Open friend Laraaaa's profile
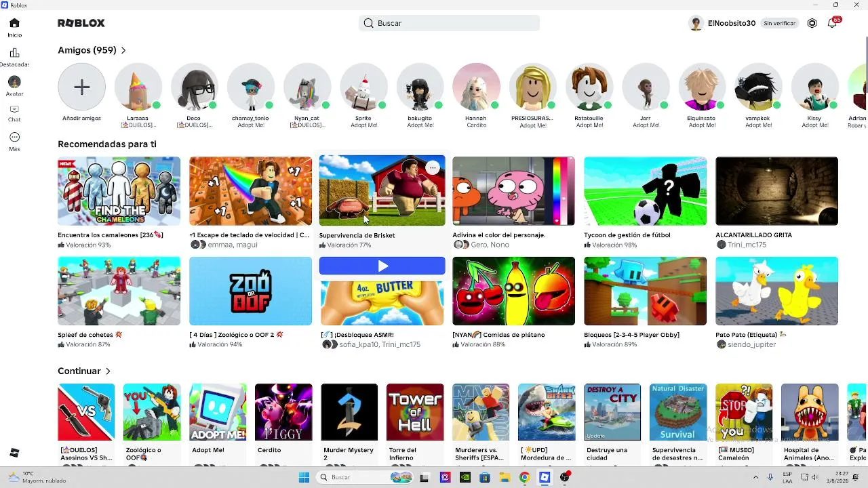The image size is (868, 488). (138, 87)
